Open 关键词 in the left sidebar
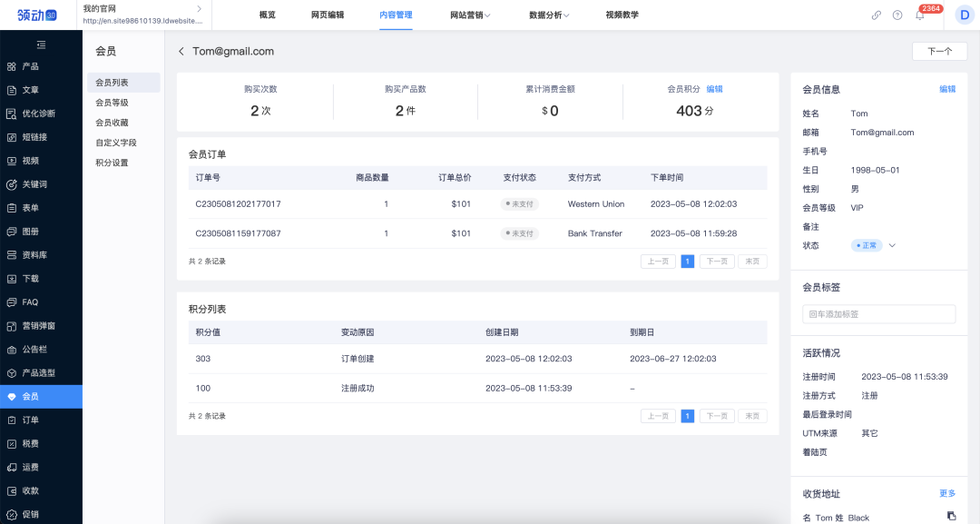 34,184
